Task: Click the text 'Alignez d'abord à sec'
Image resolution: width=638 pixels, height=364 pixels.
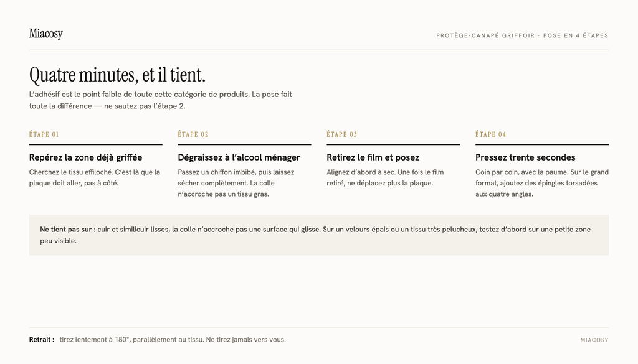Action: tap(358, 172)
